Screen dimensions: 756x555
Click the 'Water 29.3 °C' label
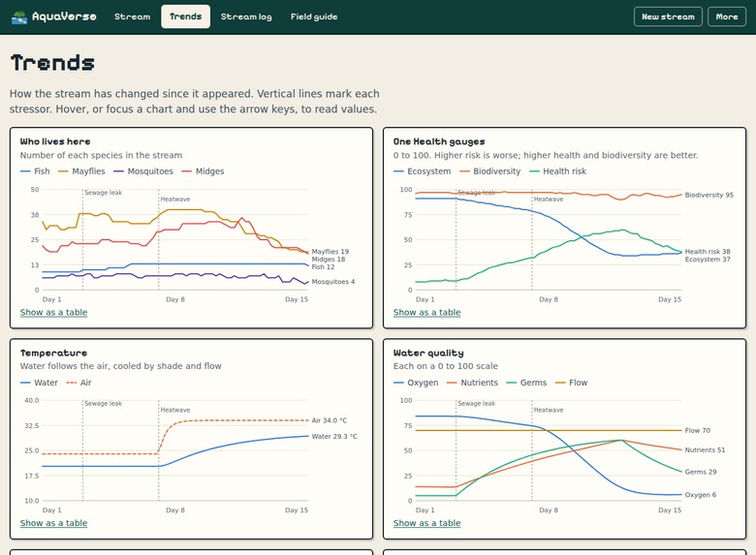(334, 437)
